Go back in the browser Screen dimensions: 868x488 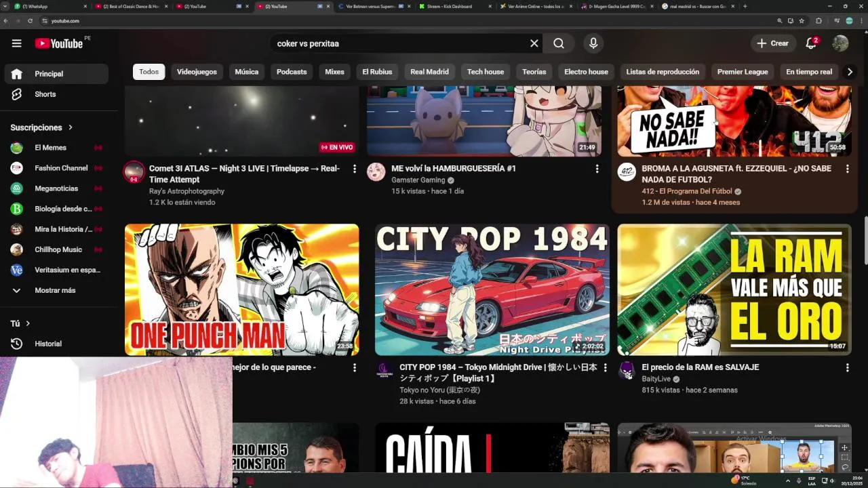7,21
